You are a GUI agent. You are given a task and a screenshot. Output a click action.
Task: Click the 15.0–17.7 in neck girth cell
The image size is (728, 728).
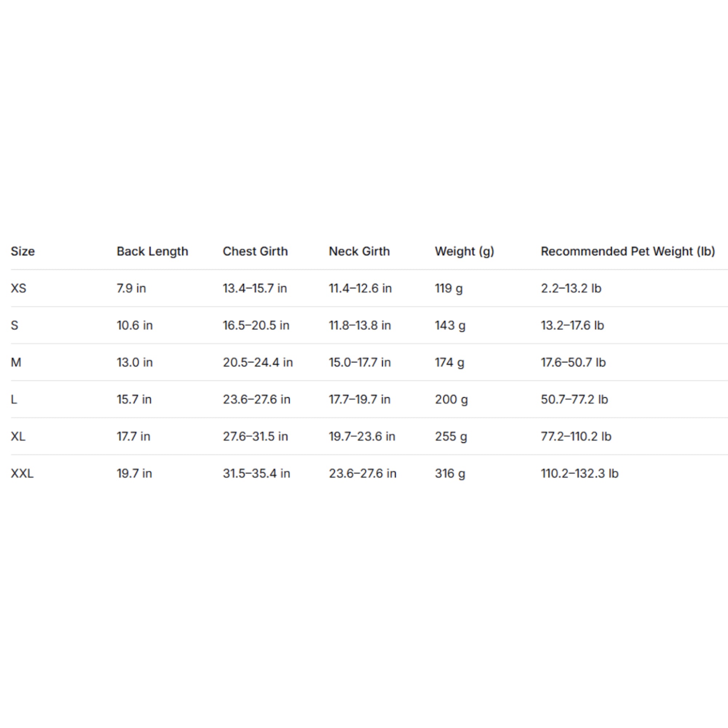360,362
